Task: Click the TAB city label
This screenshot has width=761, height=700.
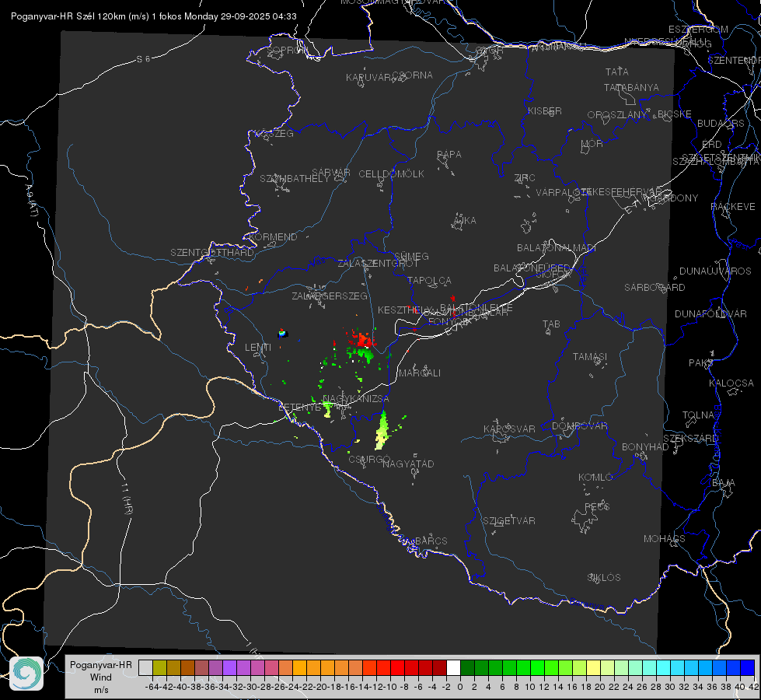Action: point(551,324)
